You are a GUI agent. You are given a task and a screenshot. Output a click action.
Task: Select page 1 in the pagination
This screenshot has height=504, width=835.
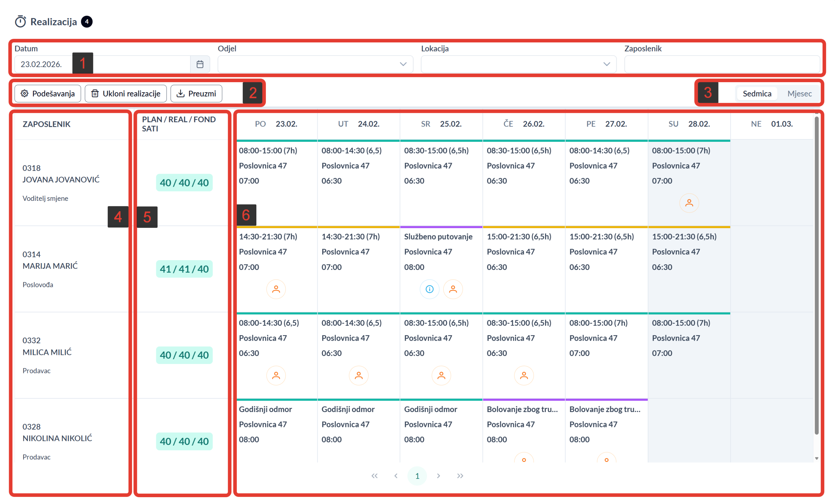pyautogui.click(x=417, y=476)
